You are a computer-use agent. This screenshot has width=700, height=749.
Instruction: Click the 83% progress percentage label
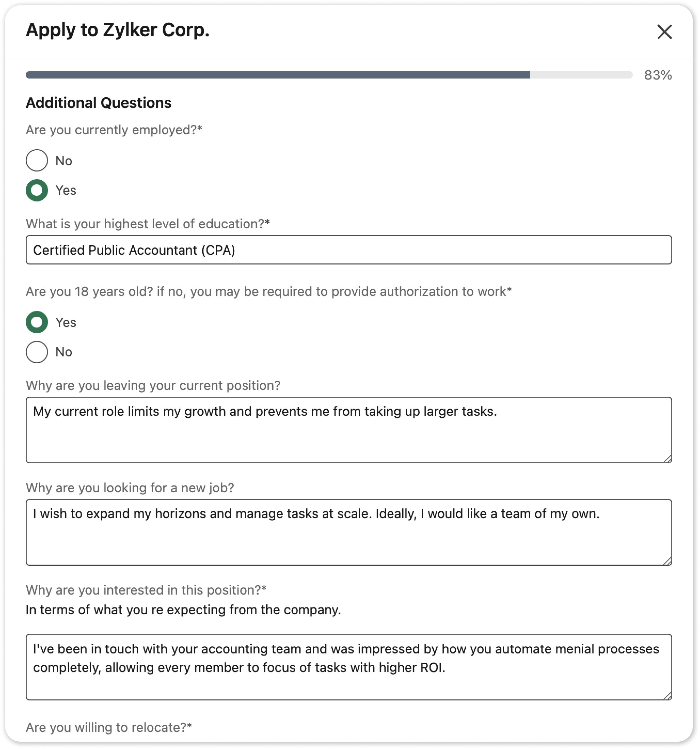pos(658,75)
